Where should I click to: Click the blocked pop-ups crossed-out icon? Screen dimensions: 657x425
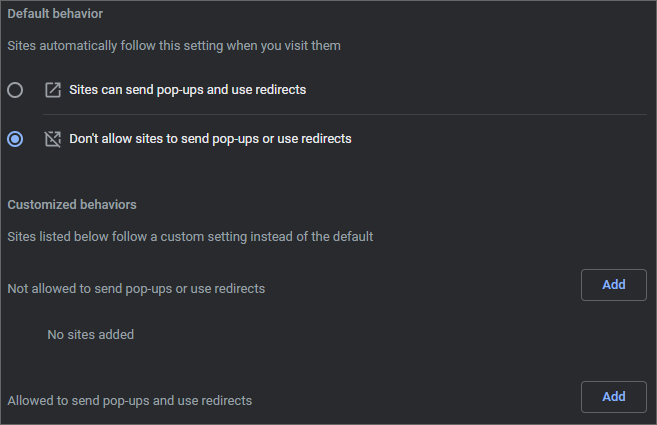coord(53,139)
